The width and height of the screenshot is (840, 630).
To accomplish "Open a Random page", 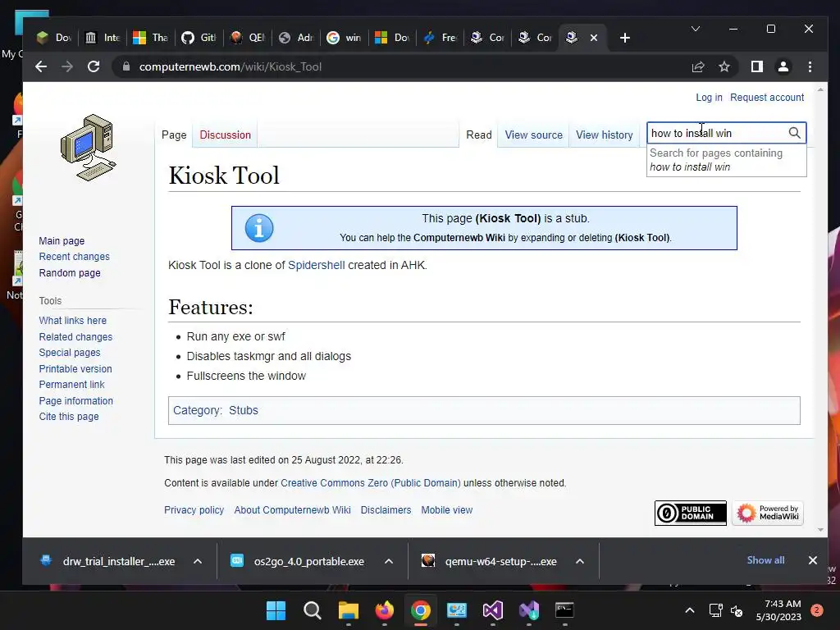I will (x=70, y=272).
